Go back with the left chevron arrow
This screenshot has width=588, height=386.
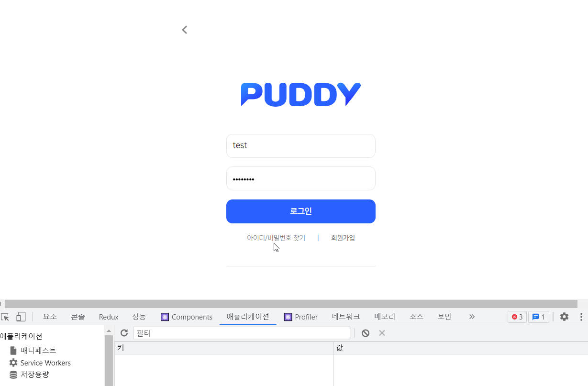pyautogui.click(x=184, y=30)
